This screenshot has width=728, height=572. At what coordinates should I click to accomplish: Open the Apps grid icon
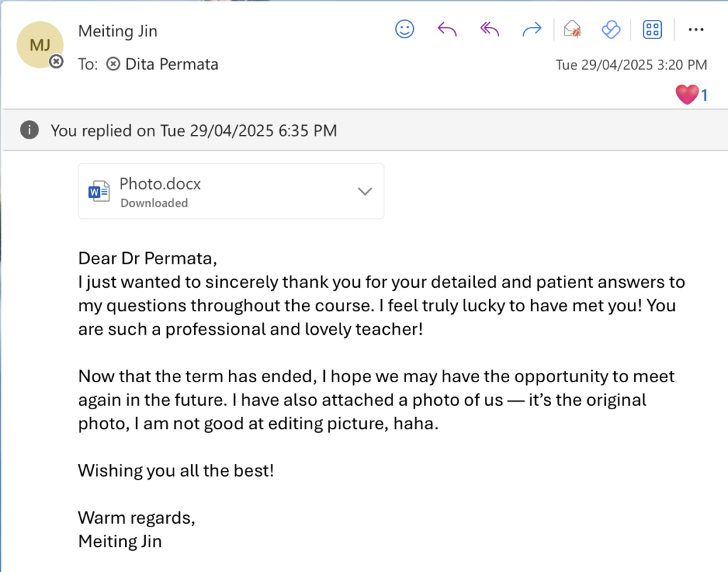(x=652, y=29)
